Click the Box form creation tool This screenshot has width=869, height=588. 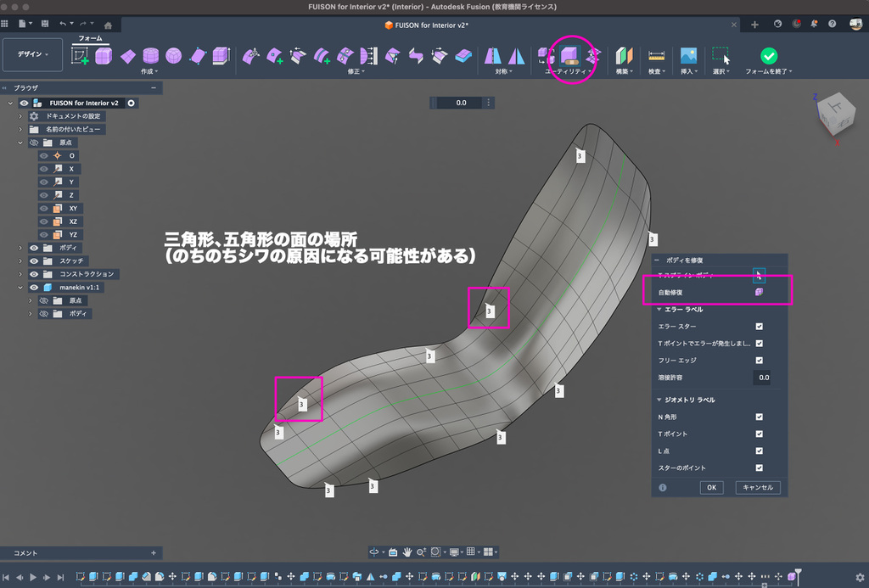click(x=104, y=56)
